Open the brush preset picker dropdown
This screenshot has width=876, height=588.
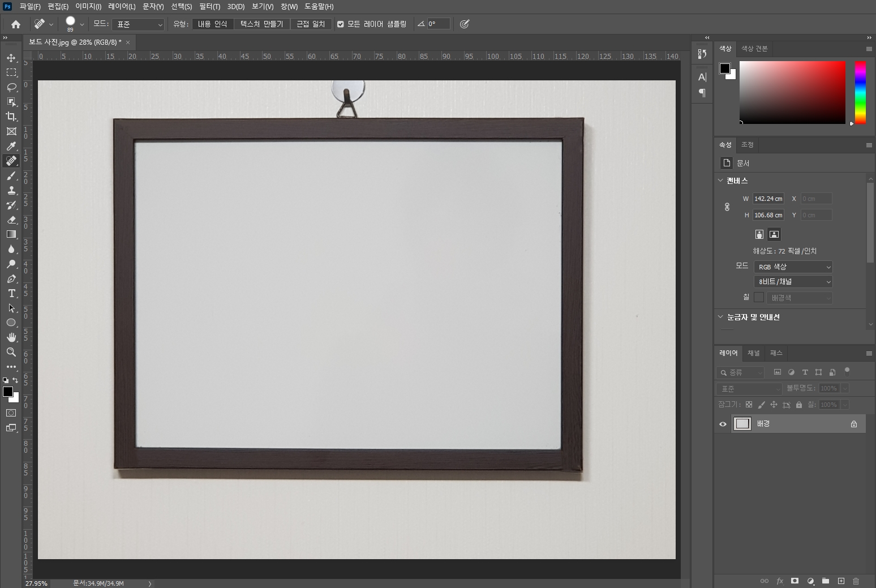tap(82, 24)
